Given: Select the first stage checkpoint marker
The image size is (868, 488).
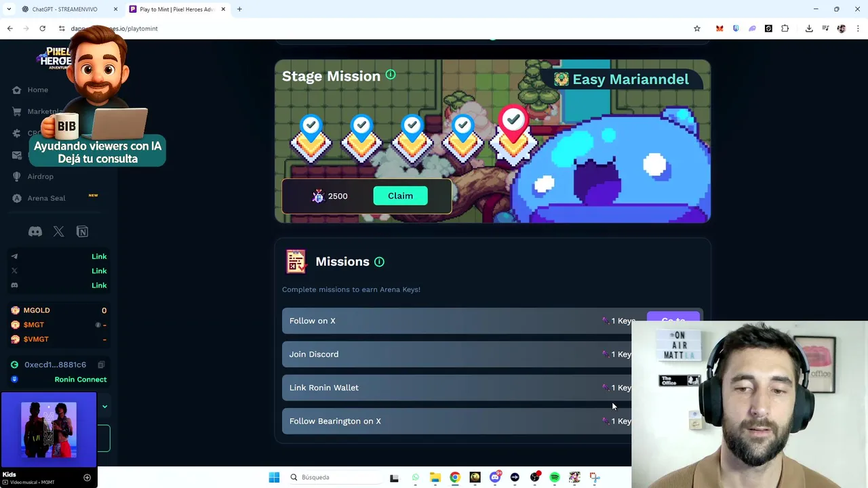Looking at the screenshot, I should pos(311,138).
